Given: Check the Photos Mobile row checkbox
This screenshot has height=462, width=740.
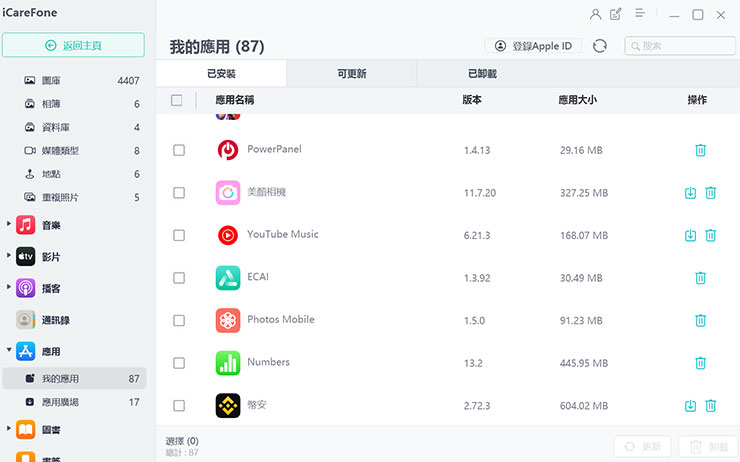Looking at the screenshot, I should [x=179, y=320].
